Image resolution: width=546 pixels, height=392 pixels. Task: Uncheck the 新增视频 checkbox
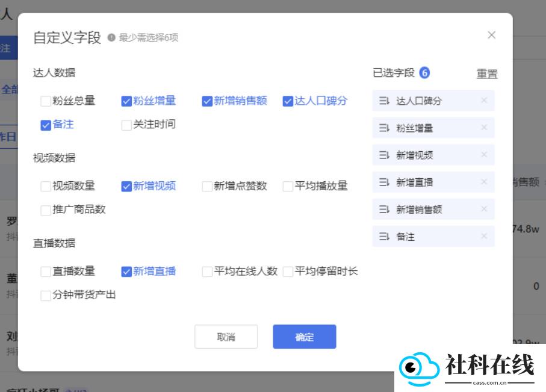click(x=126, y=186)
